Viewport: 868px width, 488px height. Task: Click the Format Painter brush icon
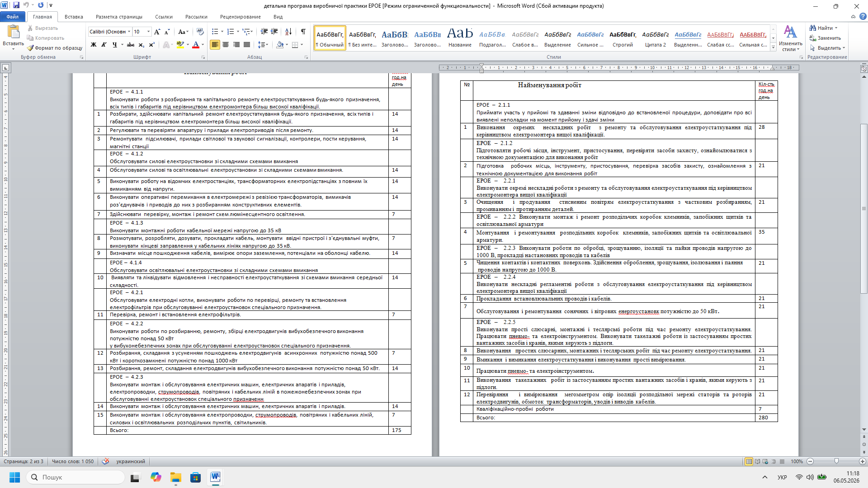[30, 48]
